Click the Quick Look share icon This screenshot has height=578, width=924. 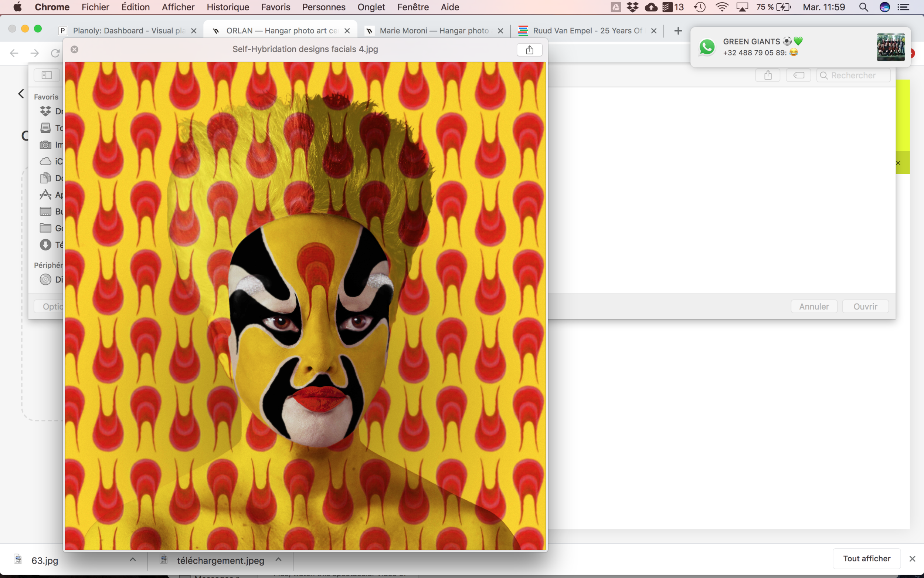pos(529,50)
